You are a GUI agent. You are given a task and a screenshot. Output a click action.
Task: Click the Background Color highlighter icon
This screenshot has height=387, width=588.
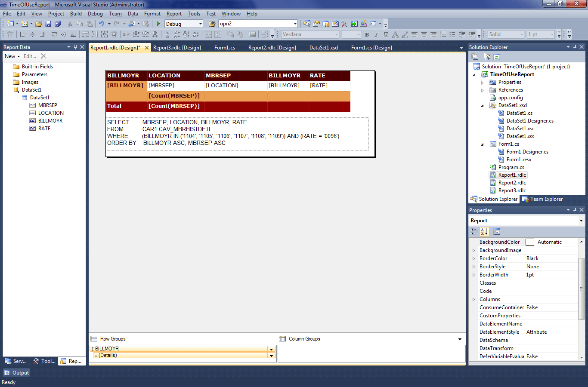(405, 34)
